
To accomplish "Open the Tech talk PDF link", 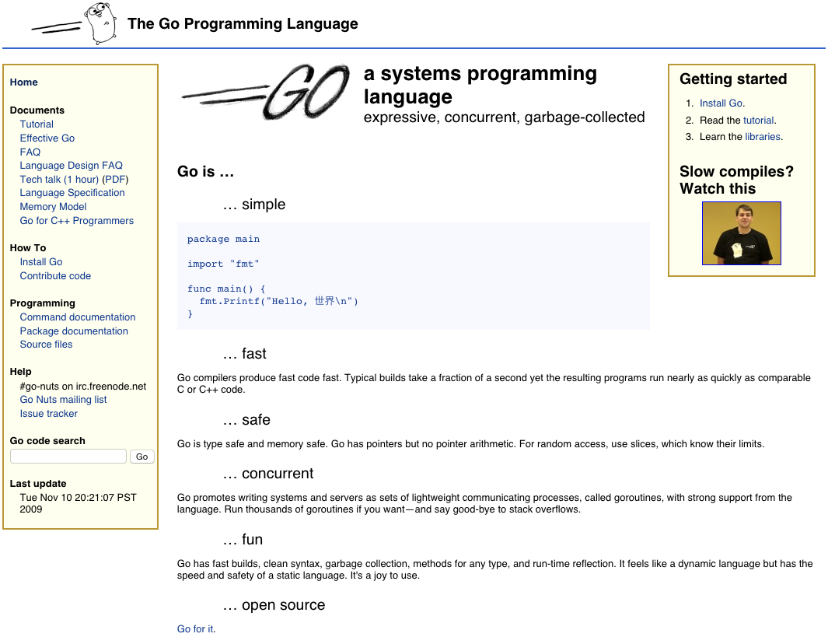I will pos(115,180).
